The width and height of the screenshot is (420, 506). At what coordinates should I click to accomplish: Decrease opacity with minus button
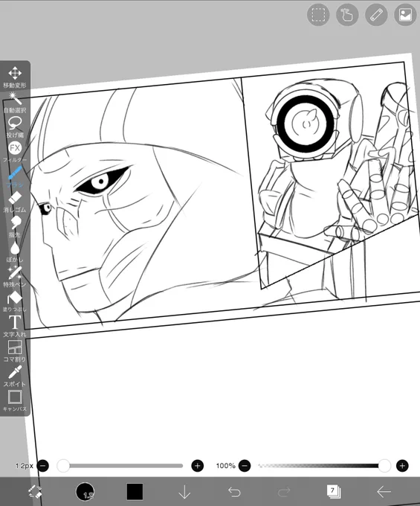click(x=245, y=466)
